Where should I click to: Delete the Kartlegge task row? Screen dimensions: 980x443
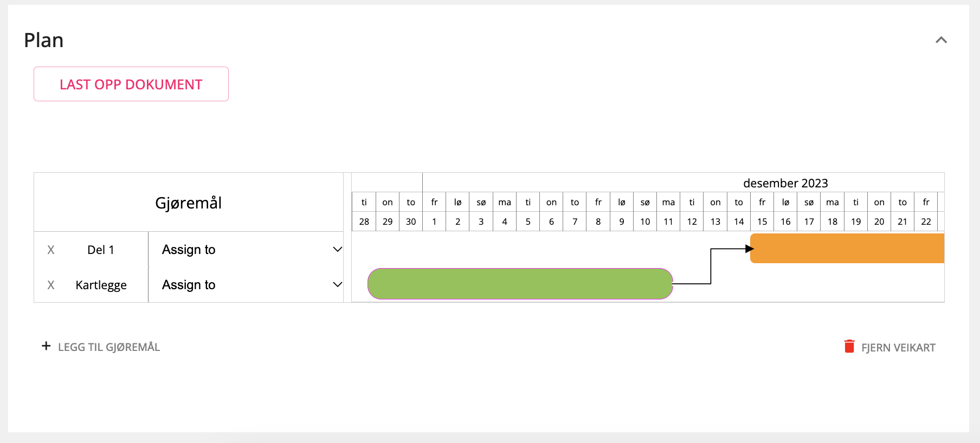[51, 285]
